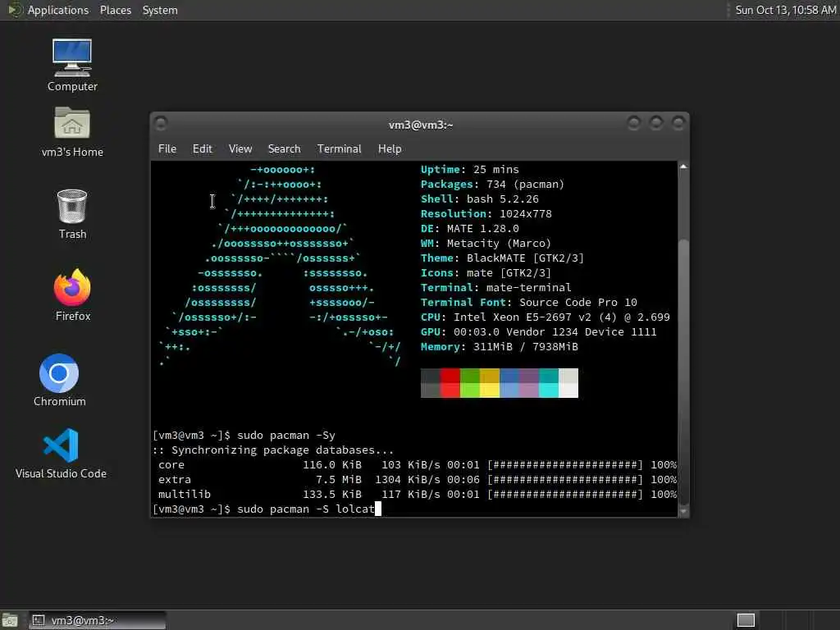Screen dimensions: 840x630
Task: Click the yellow color block in neofetch output
Action: pos(490,383)
